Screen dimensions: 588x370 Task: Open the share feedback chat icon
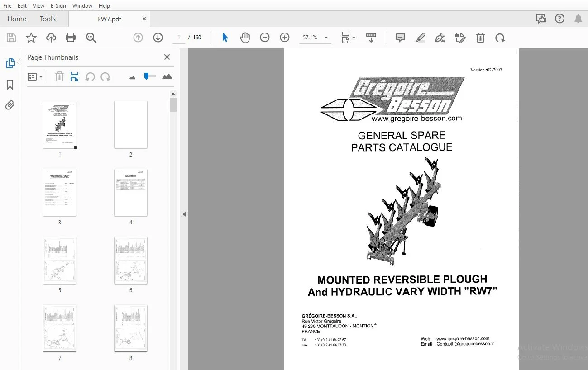point(540,19)
